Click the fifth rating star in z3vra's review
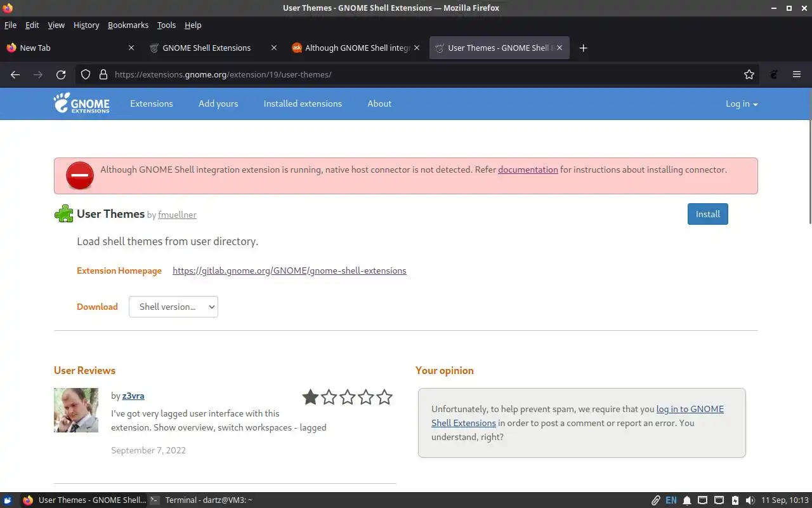Screen dimensions: 812x508 384,398
